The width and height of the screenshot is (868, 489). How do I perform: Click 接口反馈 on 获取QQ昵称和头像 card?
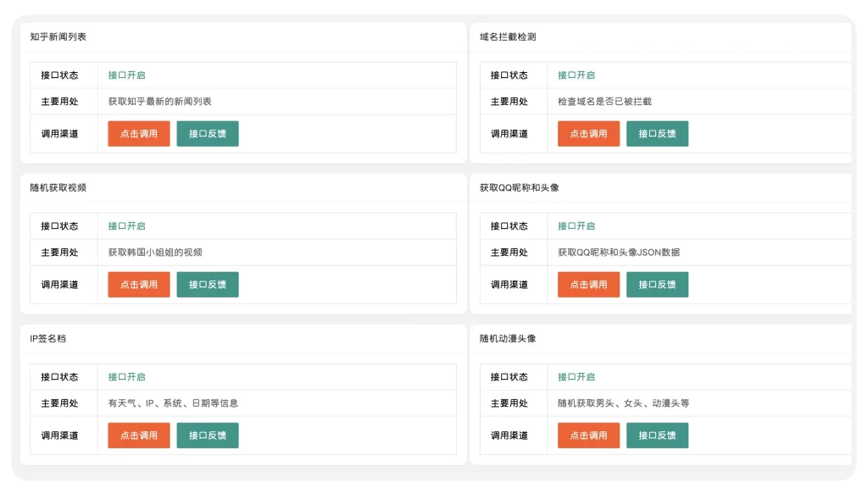coord(658,284)
